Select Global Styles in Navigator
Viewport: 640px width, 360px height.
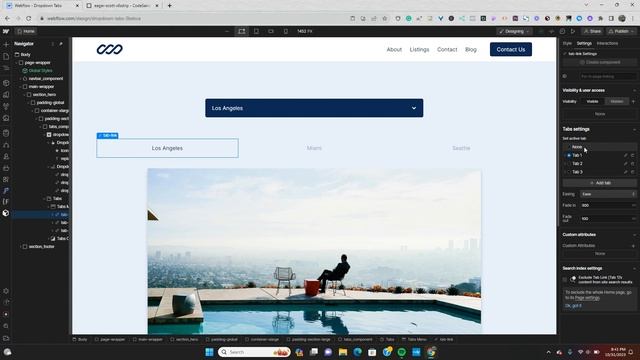pos(40,71)
